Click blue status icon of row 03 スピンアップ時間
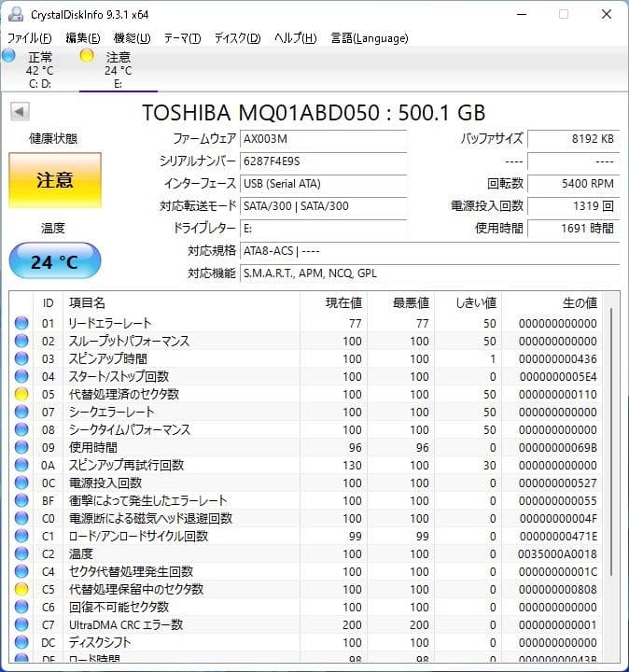Image resolution: width=629 pixels, height=672 pixels. 21,358
